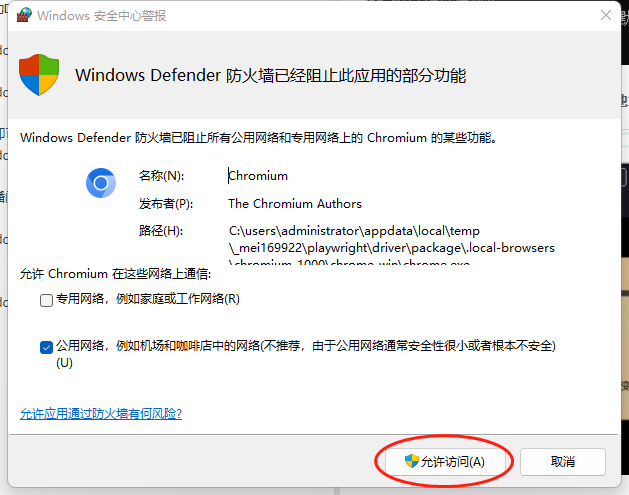
Task: Click the Allow access button (允许访问)
Action: tap(445, 462)
